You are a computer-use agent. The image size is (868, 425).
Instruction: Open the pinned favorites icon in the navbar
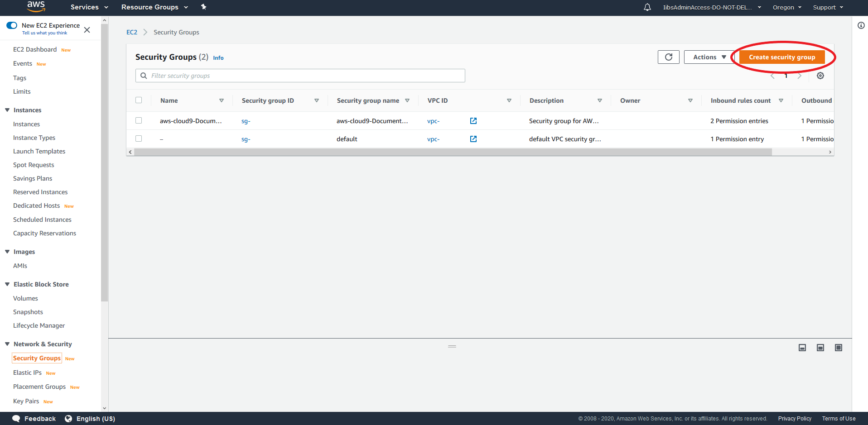(x=203, y=7)
